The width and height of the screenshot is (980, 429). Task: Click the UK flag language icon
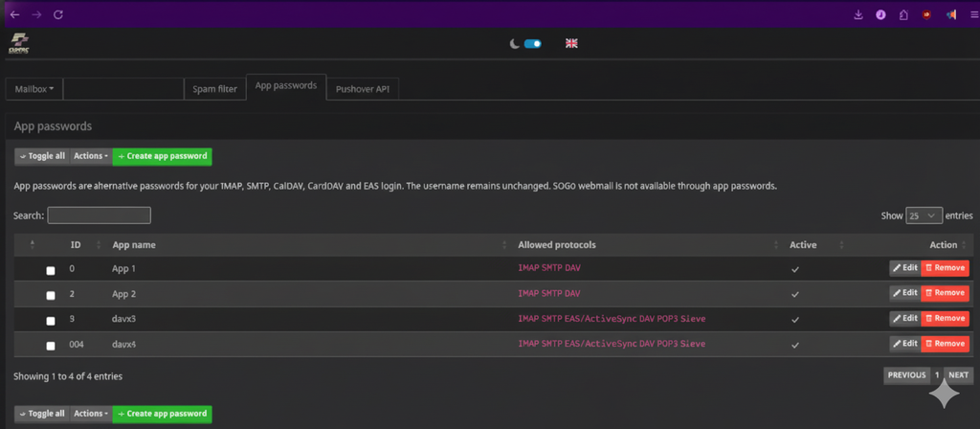tap(571, 43)
